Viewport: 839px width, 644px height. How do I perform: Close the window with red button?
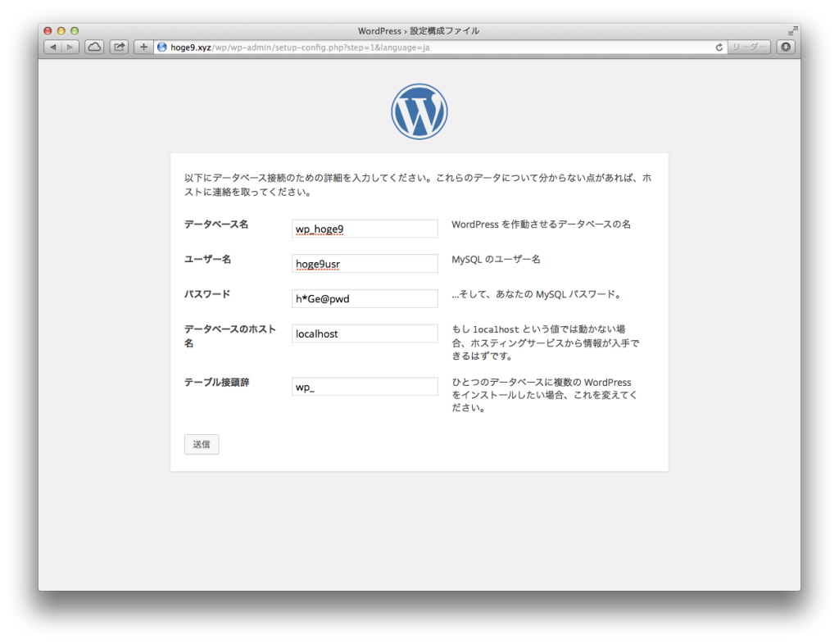(48, 31)
